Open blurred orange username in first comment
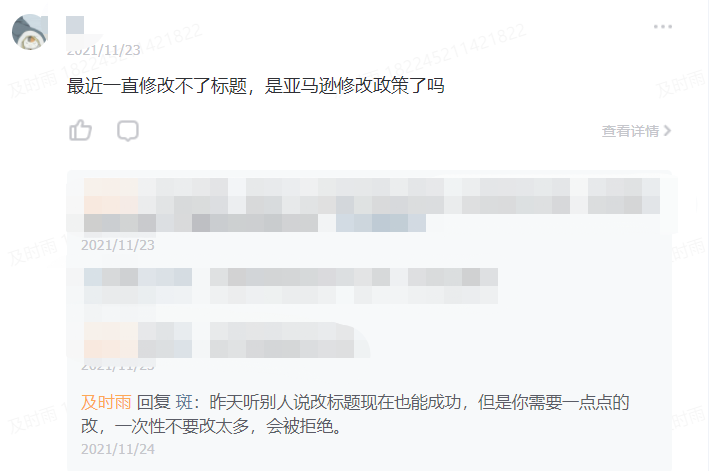 pyautogui.click(x=111, y=196)
